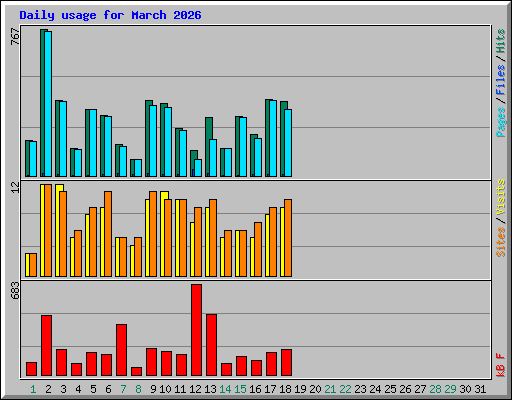This screenshot has height=400, width=512.
Task: Click the day 1 label on the axis
Action: 33,389
